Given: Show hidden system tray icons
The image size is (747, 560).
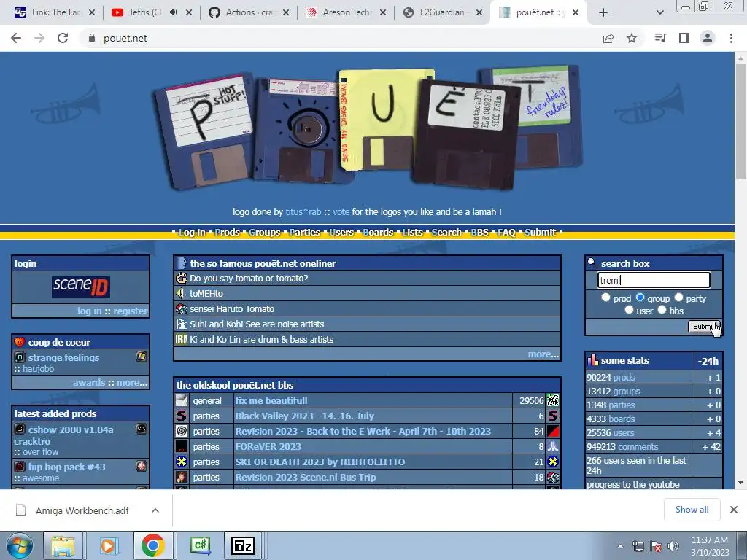Looking at the screenshot, I should (620, 546).
